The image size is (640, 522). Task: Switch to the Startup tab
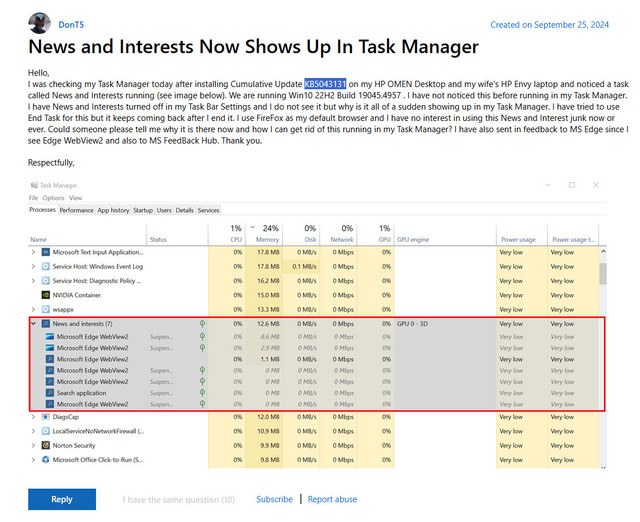point(143,210)
